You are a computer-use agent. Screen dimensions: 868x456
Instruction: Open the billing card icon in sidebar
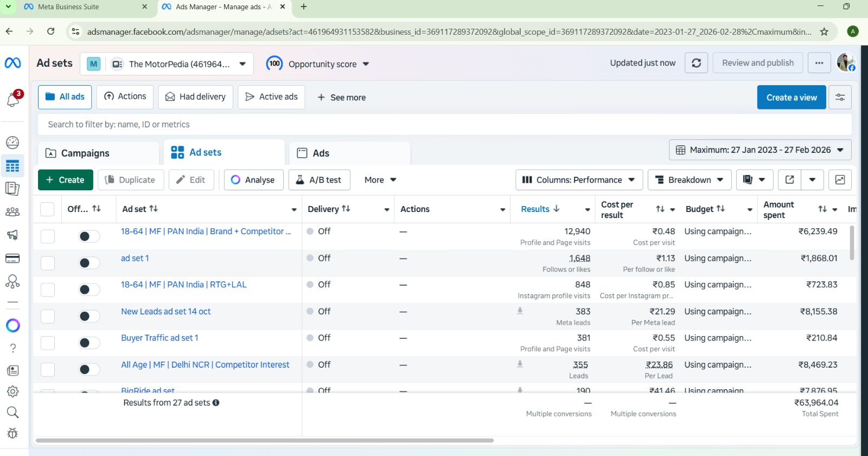coord(12,258)
